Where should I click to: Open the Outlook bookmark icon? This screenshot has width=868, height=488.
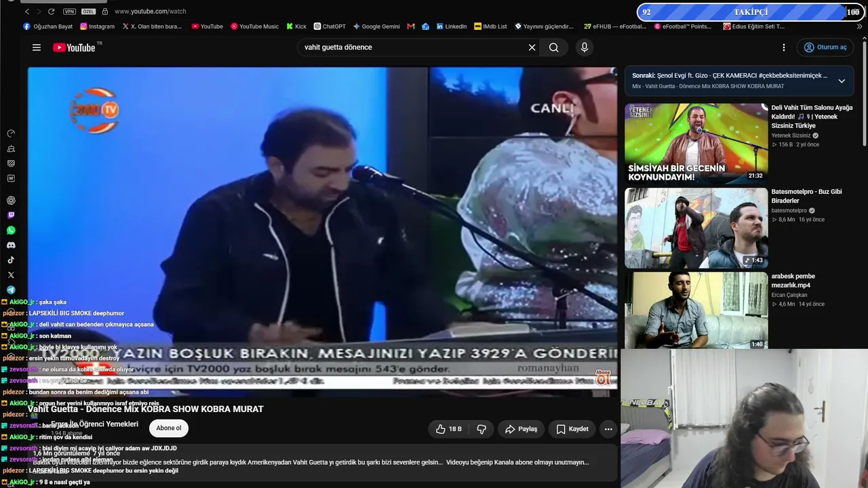pos(425,26)
